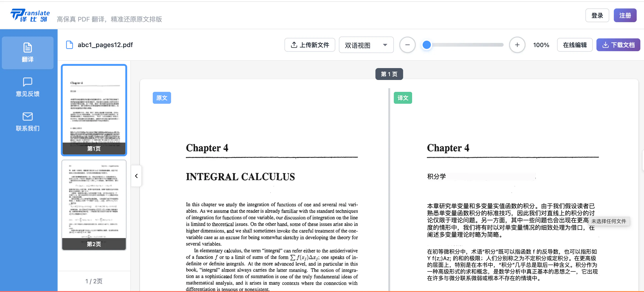
Task: Click the 上传新文件 upload button
Action: [x=310, y=45]
